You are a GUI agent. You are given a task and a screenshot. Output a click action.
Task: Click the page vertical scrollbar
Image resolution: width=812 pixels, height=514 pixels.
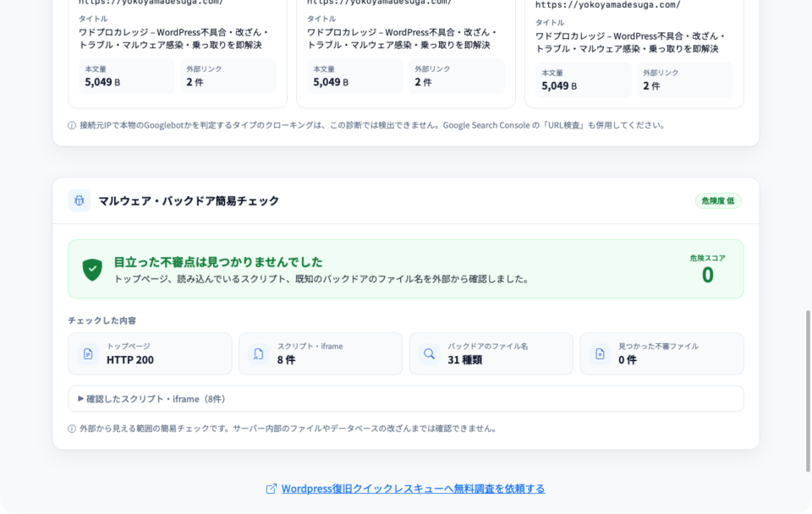tap(808, 391)
